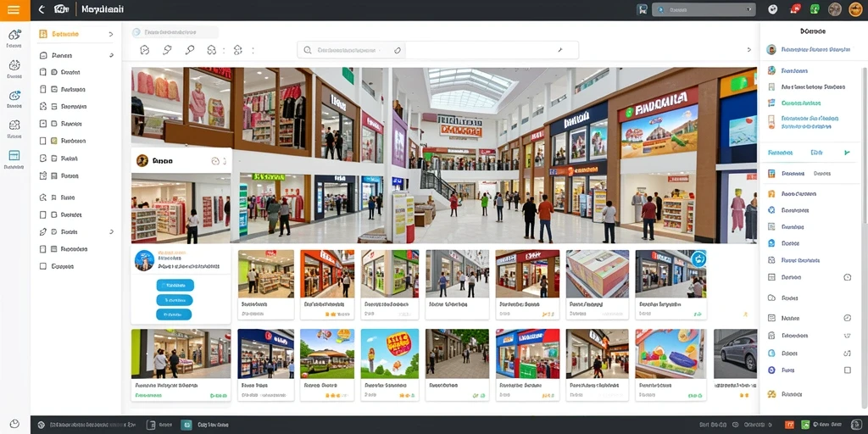Image resolution: width=868 pixels, height=434 pixels.
Task: Open the white round icon in the top bar
Action: [773, 8]
